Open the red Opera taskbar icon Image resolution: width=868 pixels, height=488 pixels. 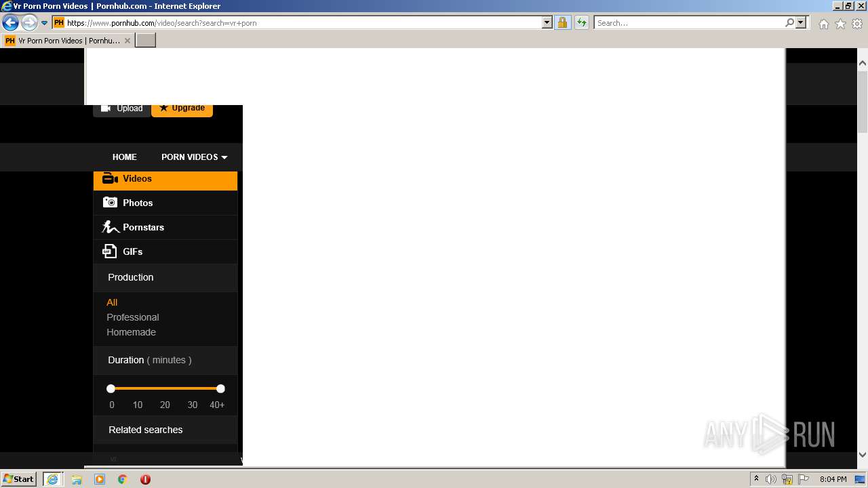(145, 479)
